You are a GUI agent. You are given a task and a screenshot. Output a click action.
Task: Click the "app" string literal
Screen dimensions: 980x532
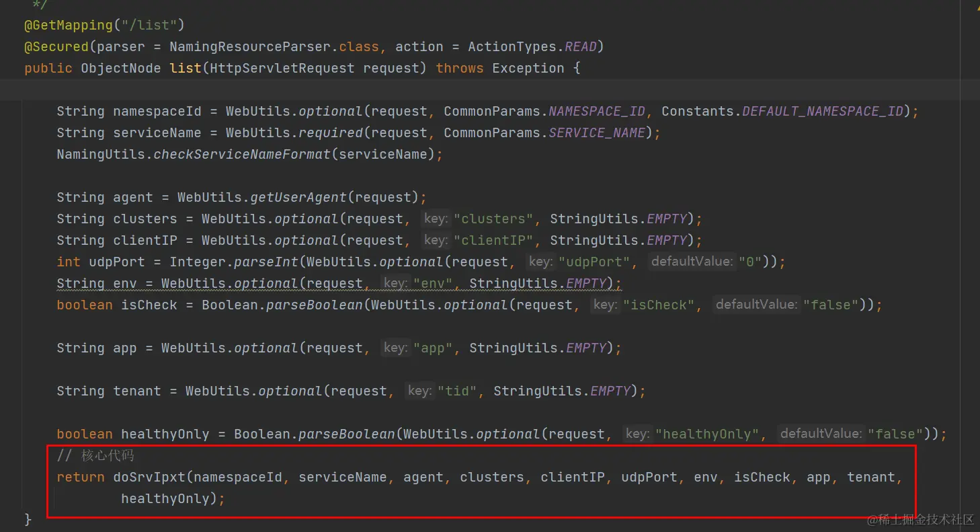tap(434, 348)
